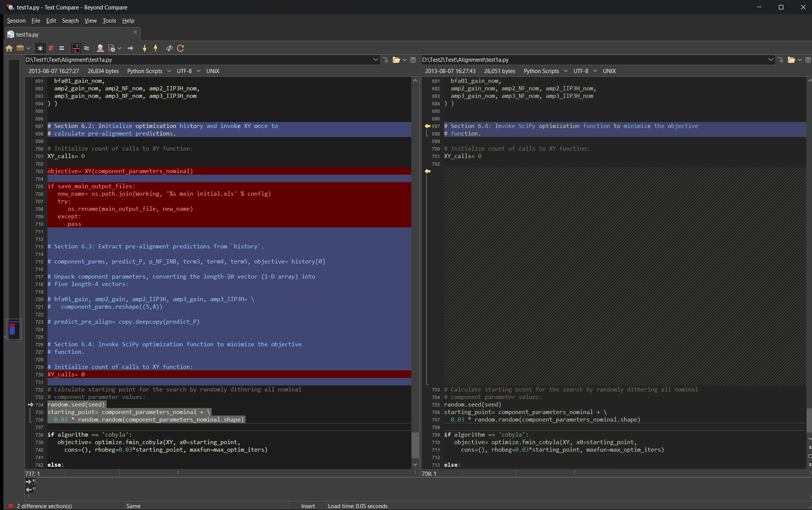Click right line 705 'random.seed(seed)'
The image size is (812, 510).
point(473,405)
